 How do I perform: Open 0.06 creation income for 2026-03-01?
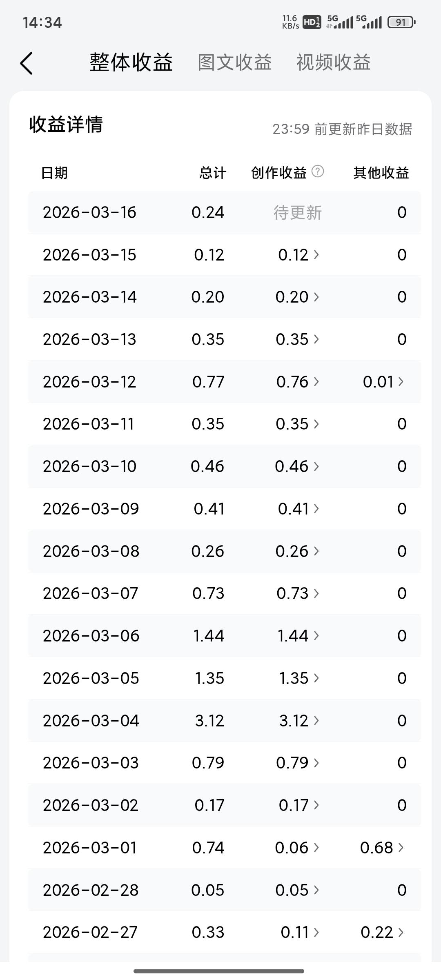[x=297, y=848]
